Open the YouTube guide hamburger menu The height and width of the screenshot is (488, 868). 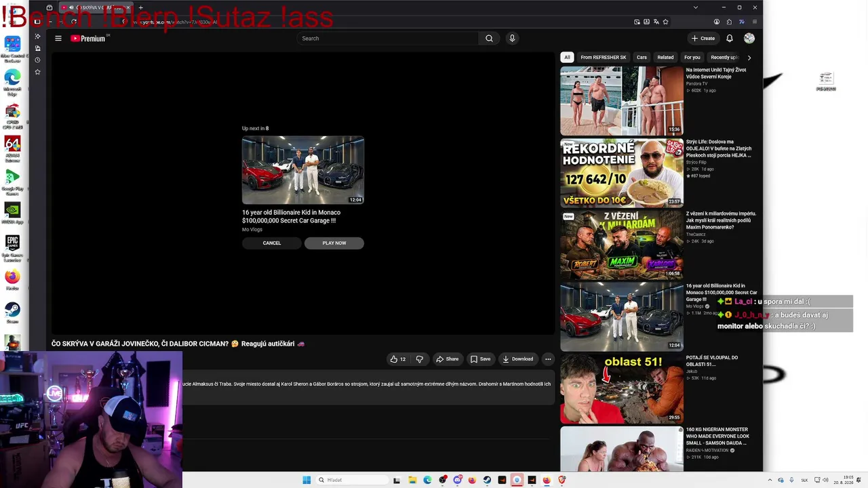tap(58, 39)
